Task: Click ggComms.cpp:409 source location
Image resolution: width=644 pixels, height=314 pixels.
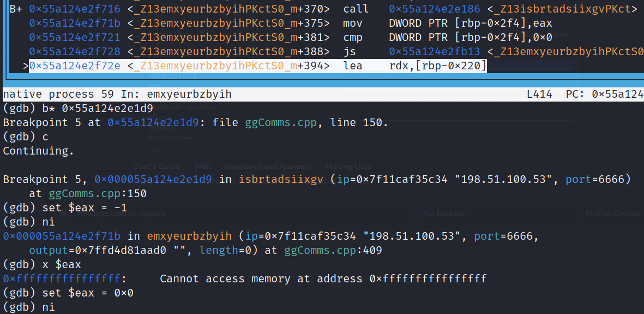Action: [x=333, y=250]
